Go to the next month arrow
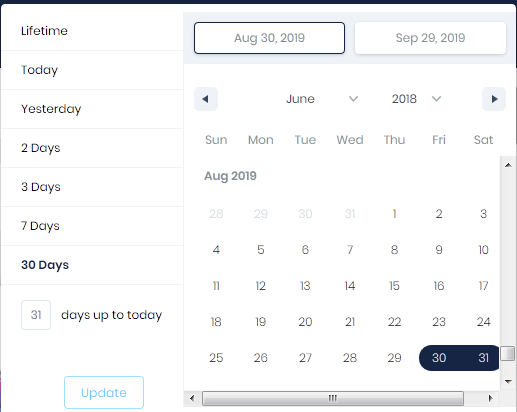 (x=494, y=99)
